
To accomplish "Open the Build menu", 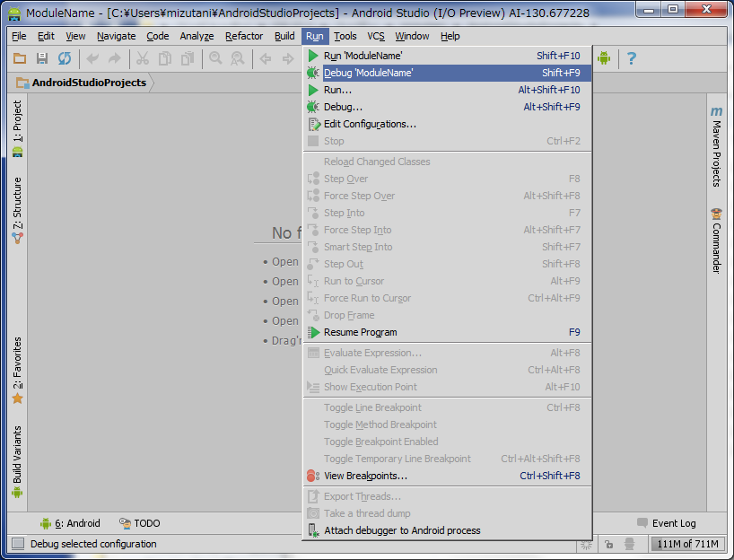I will pos(284,36).
